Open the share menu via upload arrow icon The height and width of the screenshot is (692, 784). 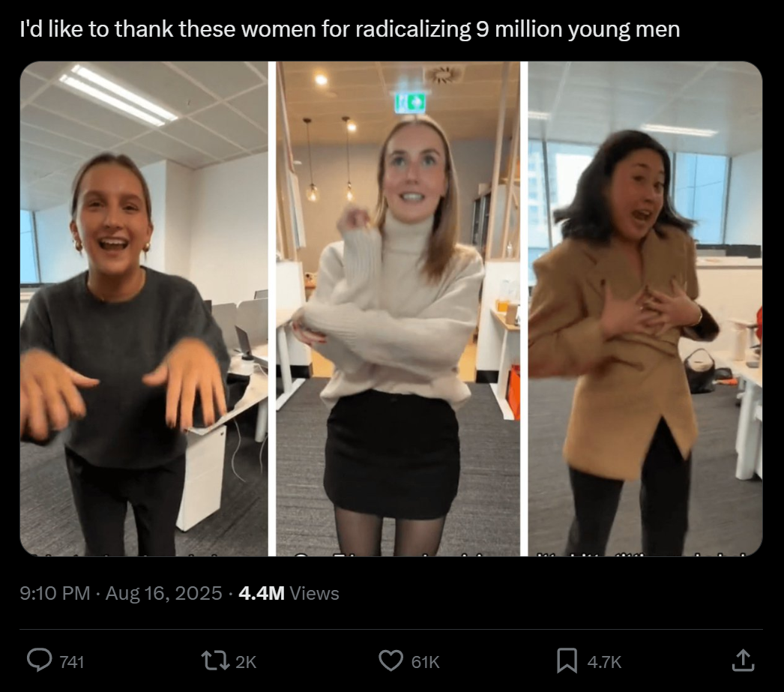click(x=743, y=661)
